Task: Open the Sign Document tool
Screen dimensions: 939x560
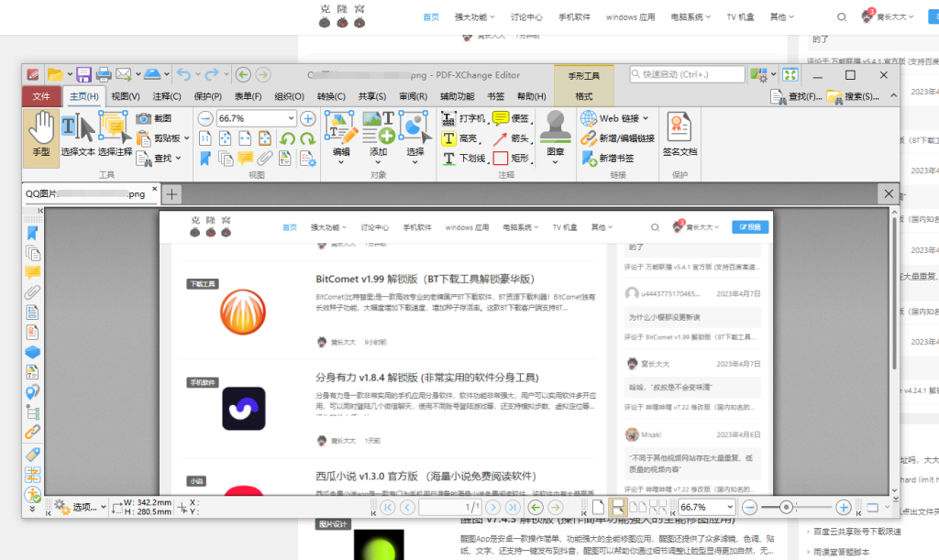Action: click(x=679, y=136)
